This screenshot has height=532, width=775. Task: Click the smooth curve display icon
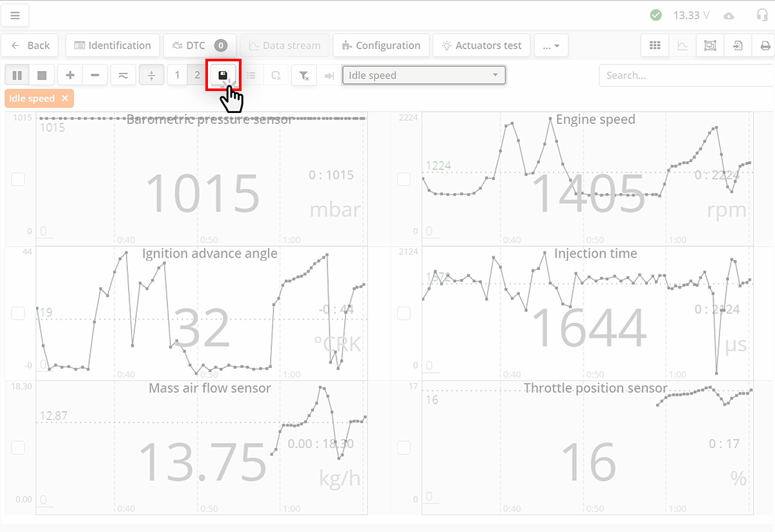(x=123, y=75)
